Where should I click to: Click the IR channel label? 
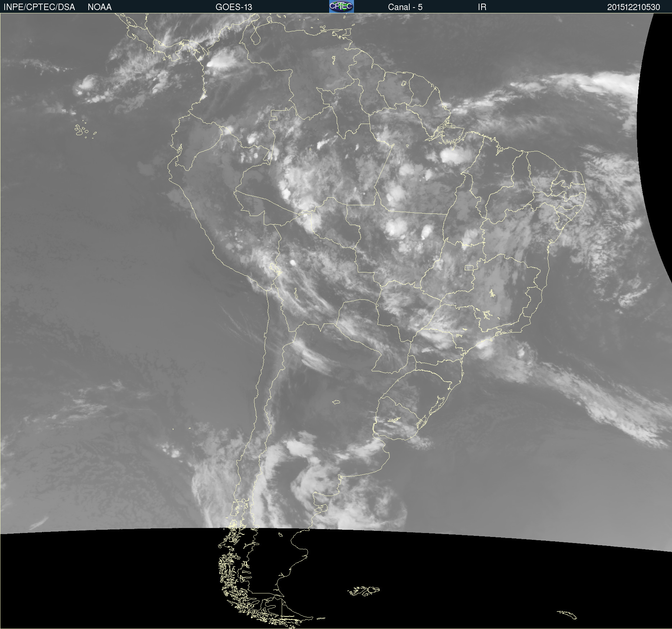coord(482,7)
